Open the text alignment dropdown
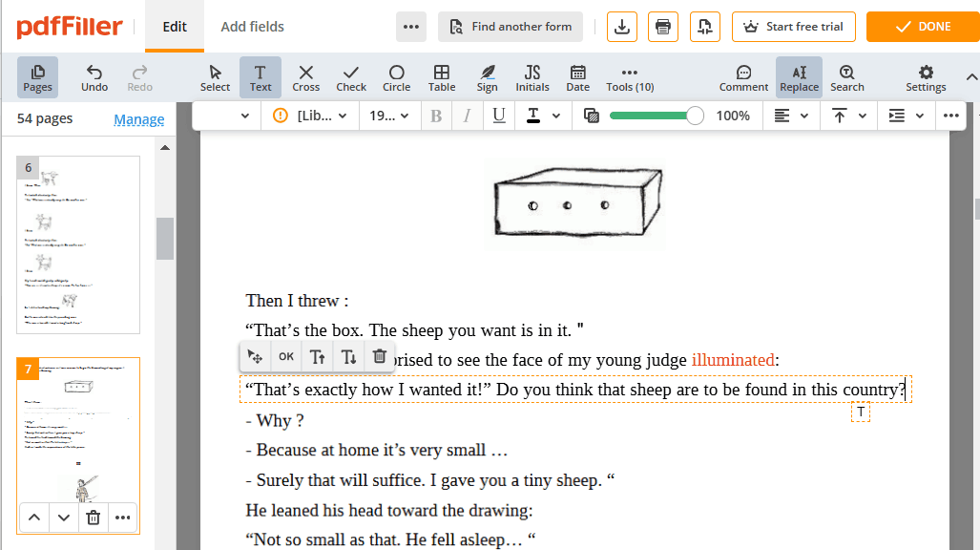 [790, 115]
